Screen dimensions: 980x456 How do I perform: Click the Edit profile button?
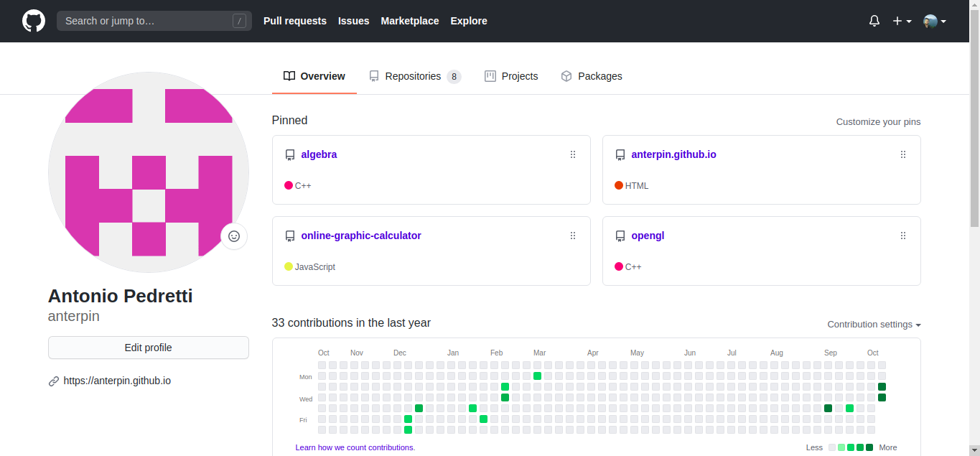[x=149, y=348]
